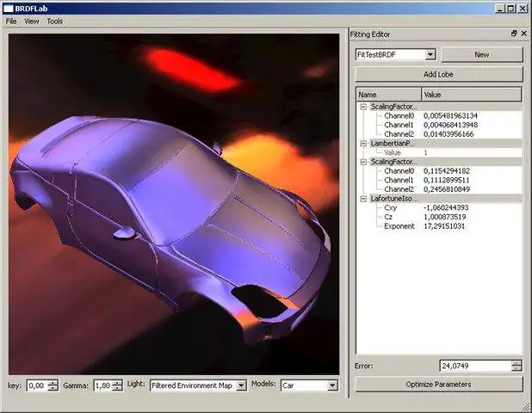Click the BRDFLab title bar app icon

(8, 9)
